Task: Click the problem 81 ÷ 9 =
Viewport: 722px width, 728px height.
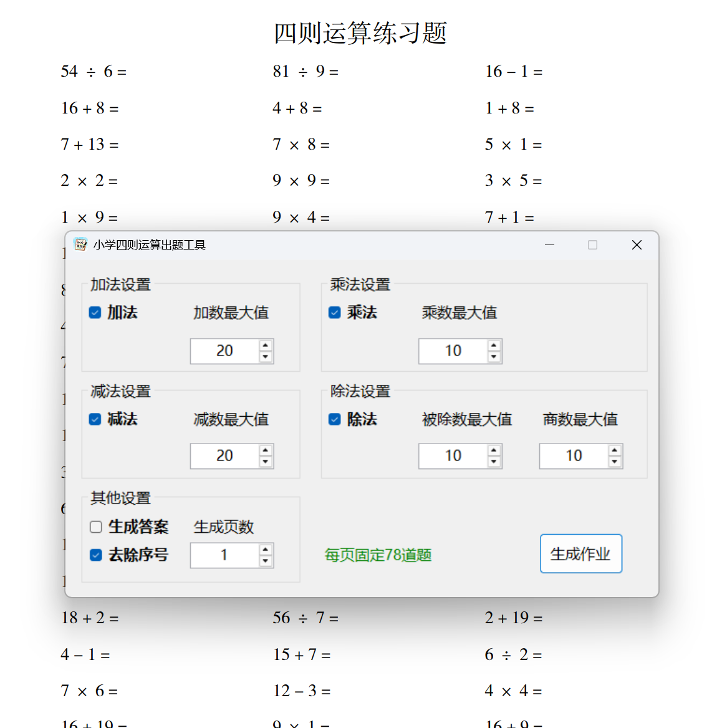Action: pos(306,71)
